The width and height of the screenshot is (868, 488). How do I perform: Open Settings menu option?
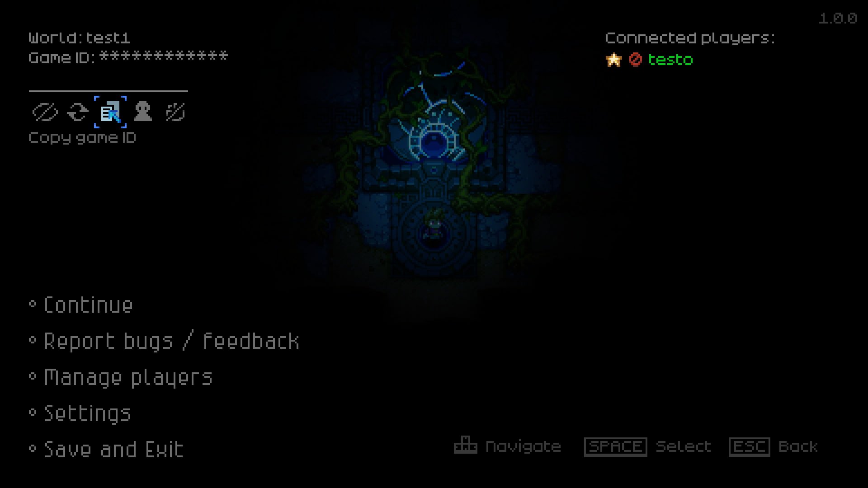[x=88, y=413]
